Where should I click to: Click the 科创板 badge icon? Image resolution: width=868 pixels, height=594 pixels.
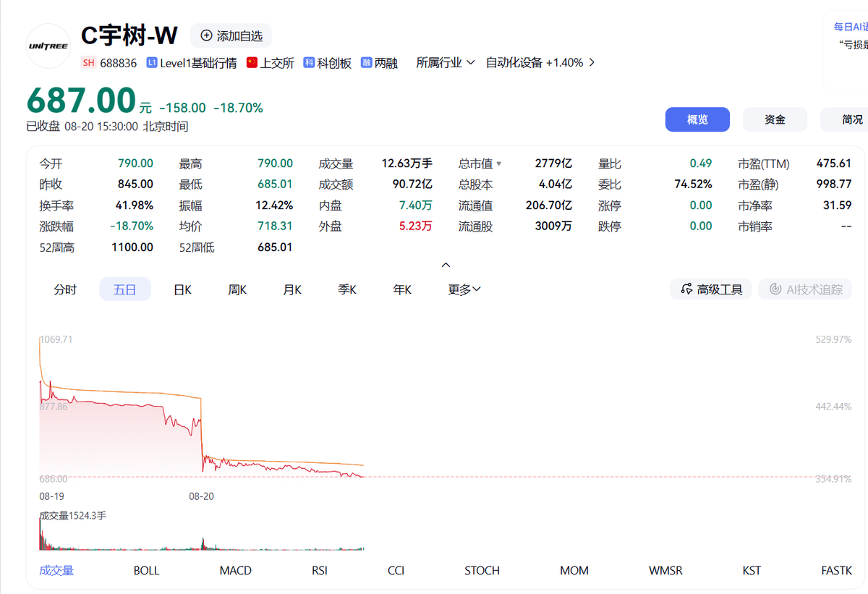pos(309,63)
